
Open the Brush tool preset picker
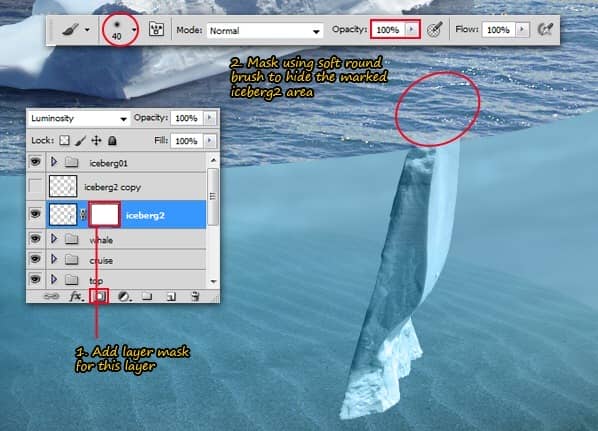76,29
